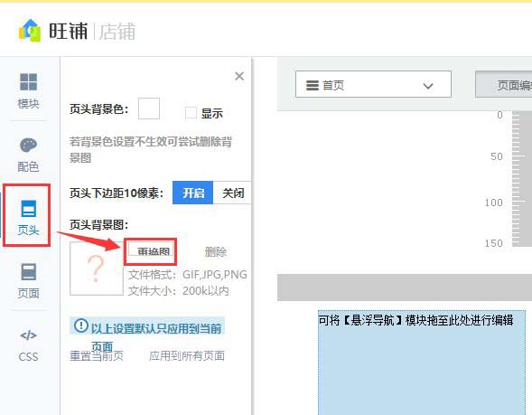532x415 pixels.
Task: Turn on 页头下边距 with 开启
Action: 192,193
